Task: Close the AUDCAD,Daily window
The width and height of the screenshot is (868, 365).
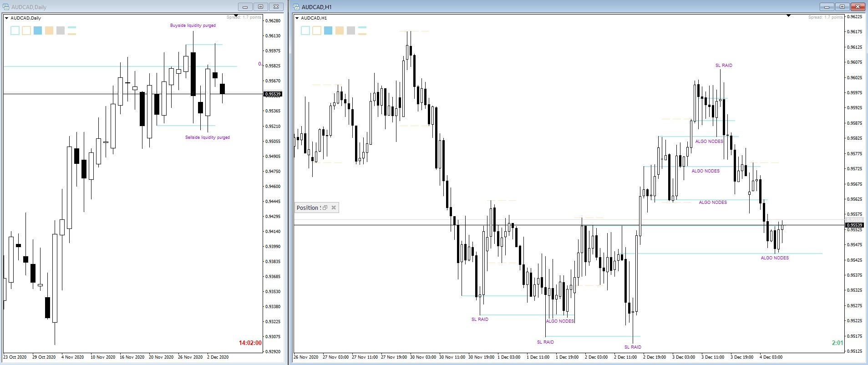Action: [276, 7]
